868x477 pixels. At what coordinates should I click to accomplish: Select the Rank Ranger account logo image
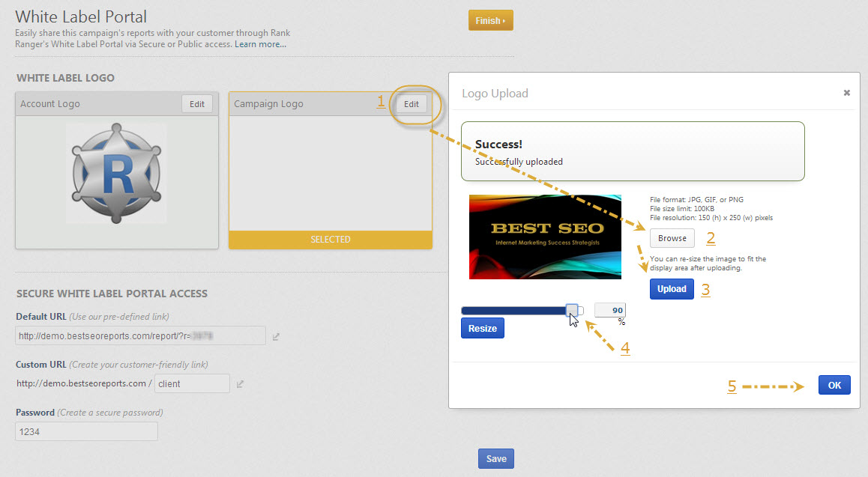(116, 173)
